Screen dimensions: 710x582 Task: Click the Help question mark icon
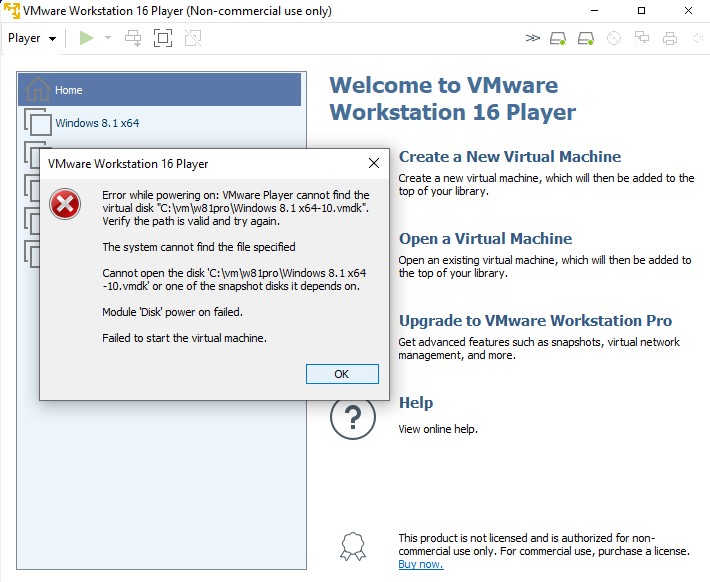352,416
